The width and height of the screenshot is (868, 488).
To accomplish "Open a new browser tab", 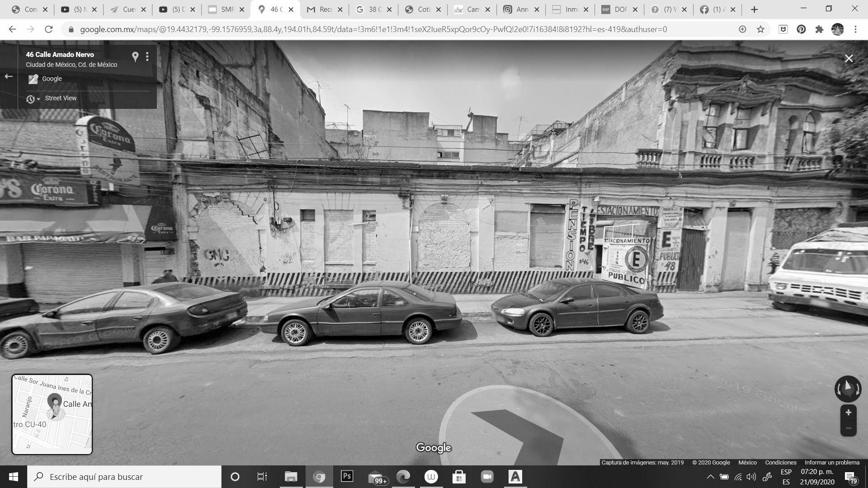I will [x=754, y=9].
